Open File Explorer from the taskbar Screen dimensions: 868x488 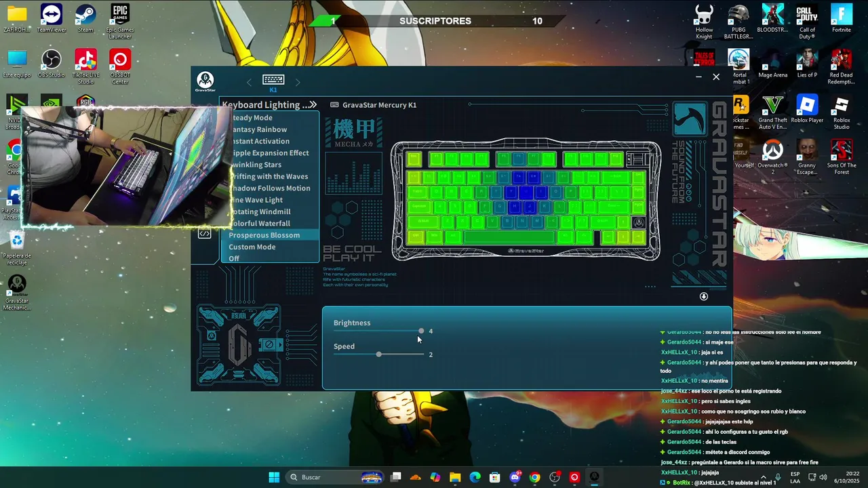(x=455, y=477)
